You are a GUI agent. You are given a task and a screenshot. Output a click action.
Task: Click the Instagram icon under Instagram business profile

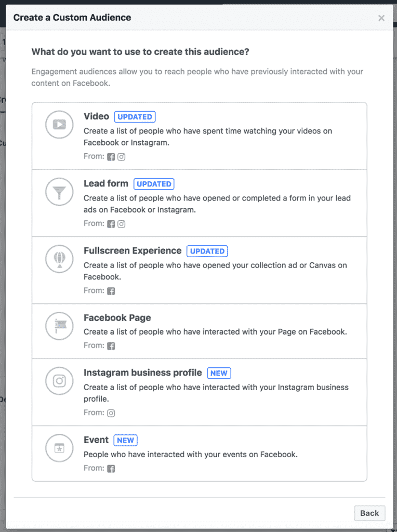[x=111, y=413]
